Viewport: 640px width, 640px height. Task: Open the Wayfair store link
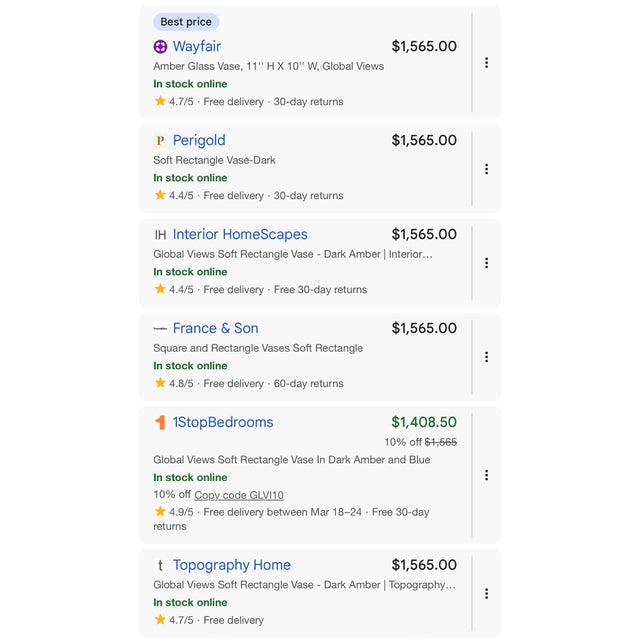point(197,47)
